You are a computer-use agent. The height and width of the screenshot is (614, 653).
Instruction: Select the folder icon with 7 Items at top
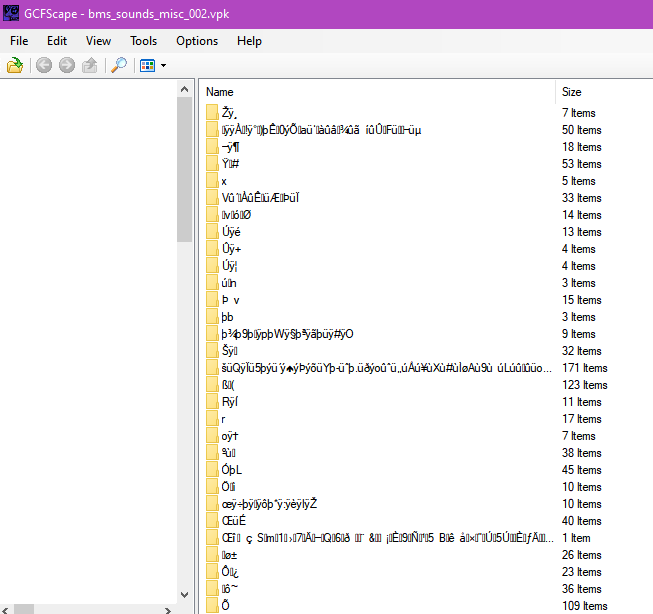tap(212, 112)
